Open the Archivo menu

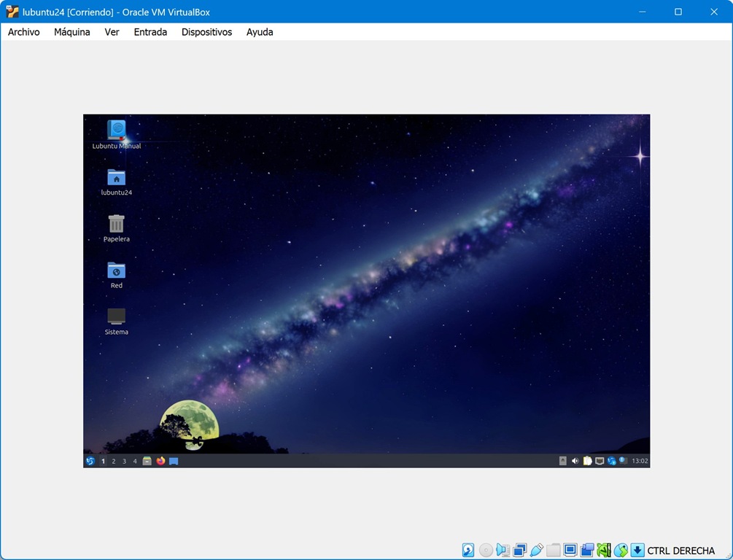coord(23,32)
